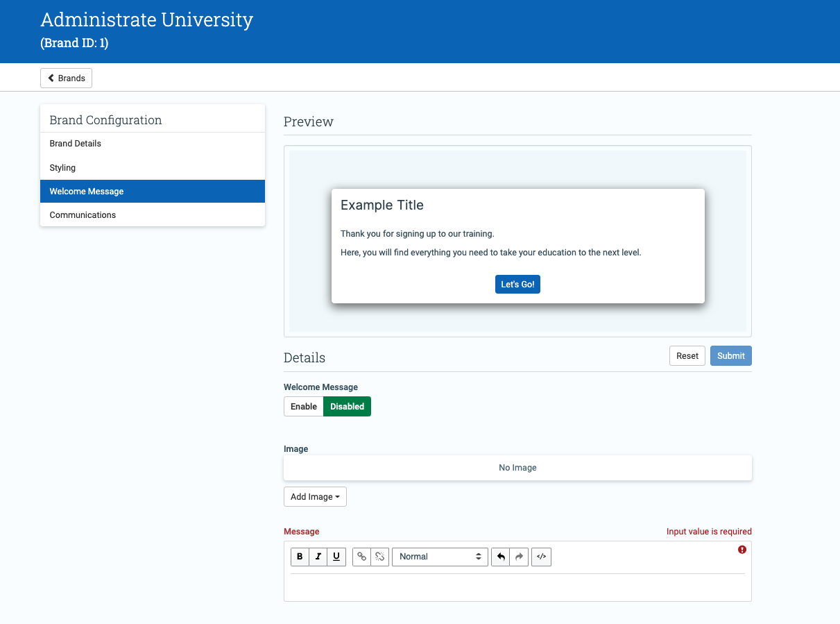Go back to Brands list
This screenshot has height=624, width=840.
tap(66, 78)
